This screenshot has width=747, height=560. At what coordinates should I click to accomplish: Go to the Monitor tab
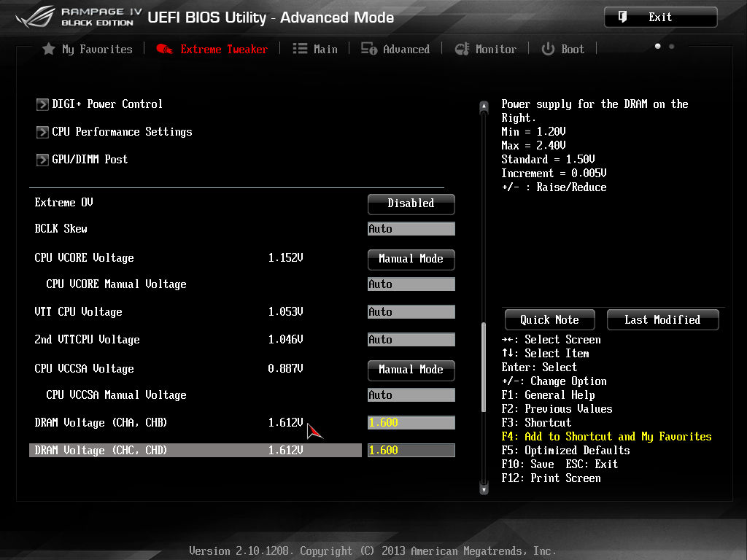(x=486, y=49)
